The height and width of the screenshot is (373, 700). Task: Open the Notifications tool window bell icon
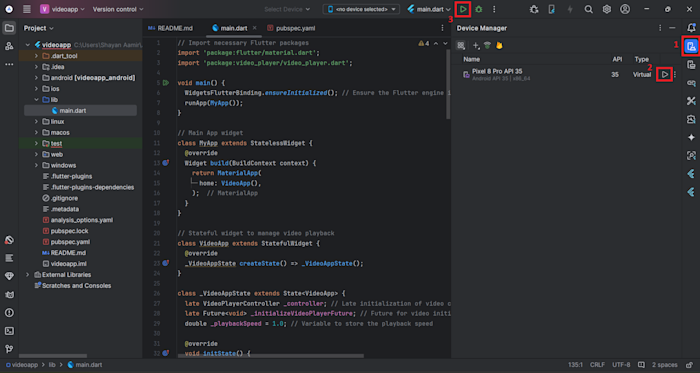point(691,28)
